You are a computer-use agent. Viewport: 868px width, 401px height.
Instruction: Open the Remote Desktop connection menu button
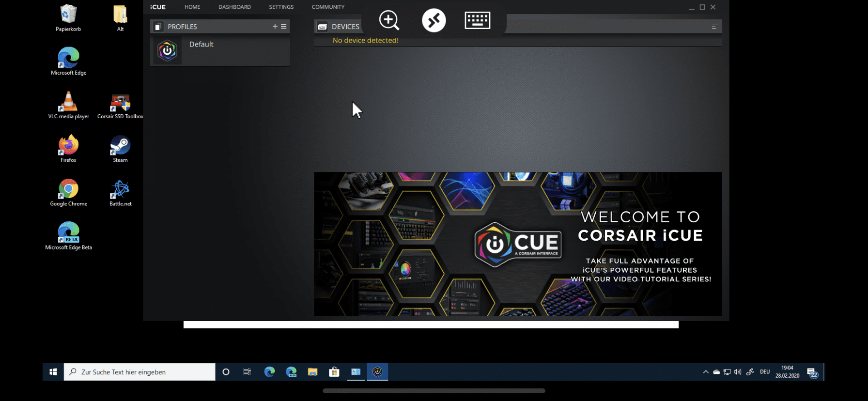coord(434,20)
